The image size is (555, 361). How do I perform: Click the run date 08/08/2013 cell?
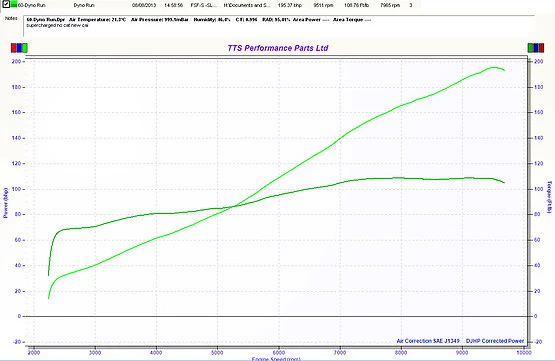144,5
